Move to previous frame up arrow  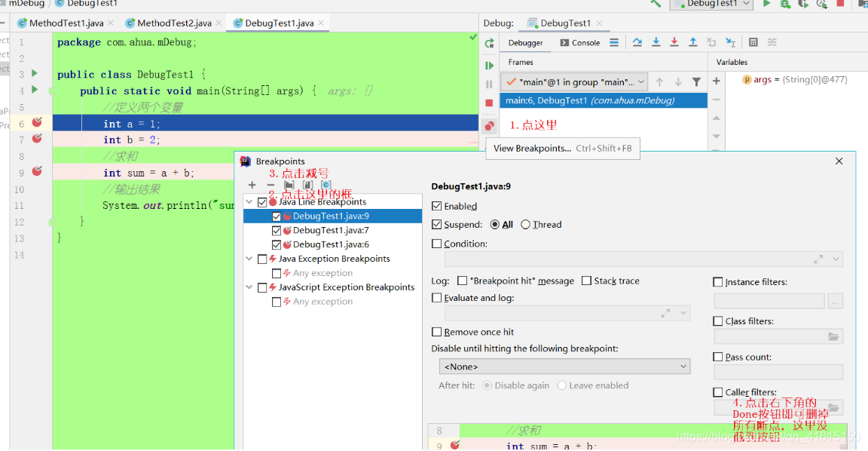pos(659,82)
